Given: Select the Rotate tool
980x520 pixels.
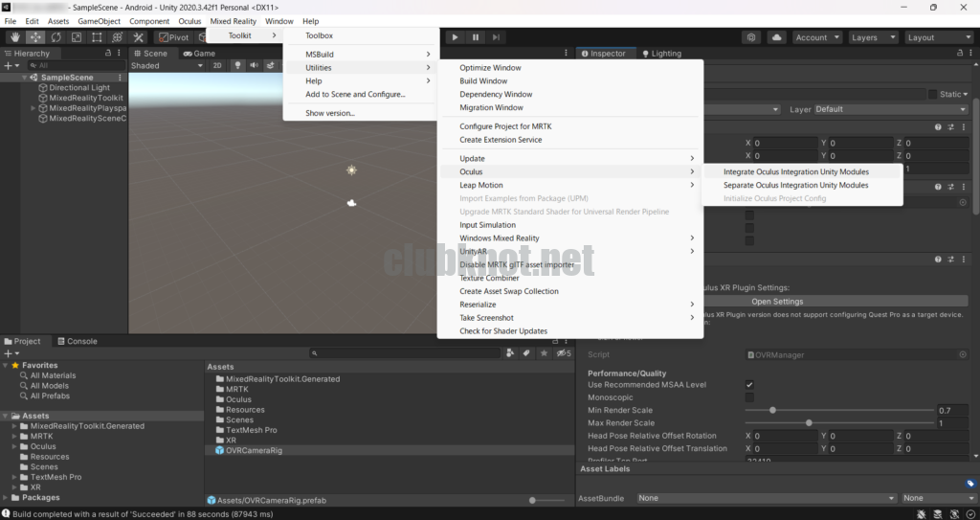Looking at the screenshot, I should tap(56, 37).
